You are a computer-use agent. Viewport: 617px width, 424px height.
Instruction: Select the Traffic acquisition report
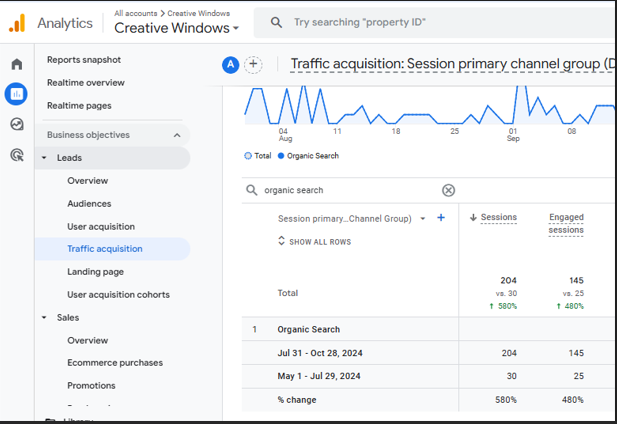click(x=112, y=249)
